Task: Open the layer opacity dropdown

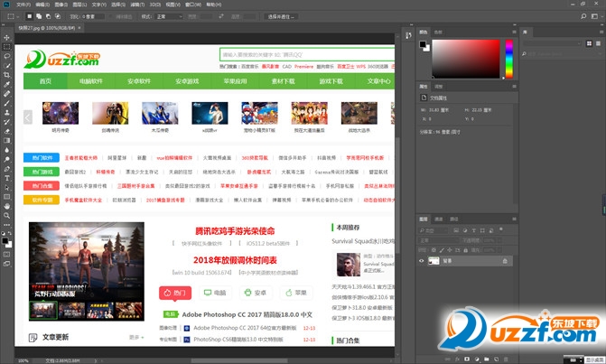Action: (x=499, y=240)
